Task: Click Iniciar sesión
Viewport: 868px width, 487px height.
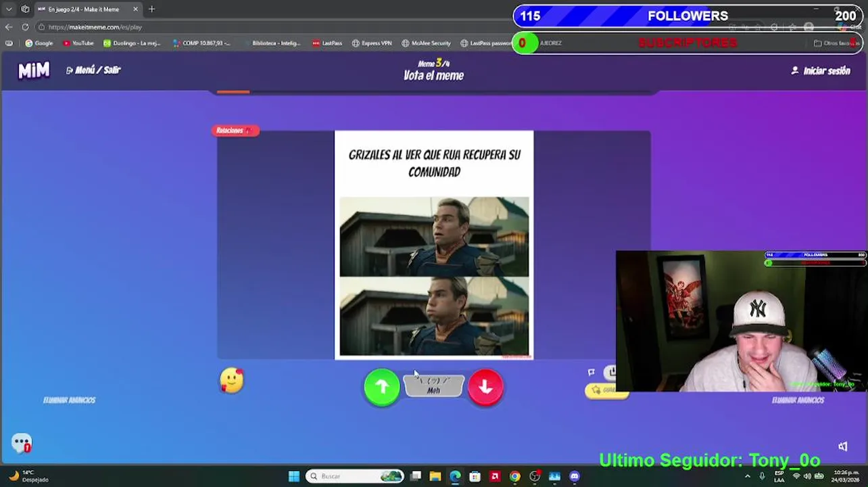Action: click(x=821, y=71)
